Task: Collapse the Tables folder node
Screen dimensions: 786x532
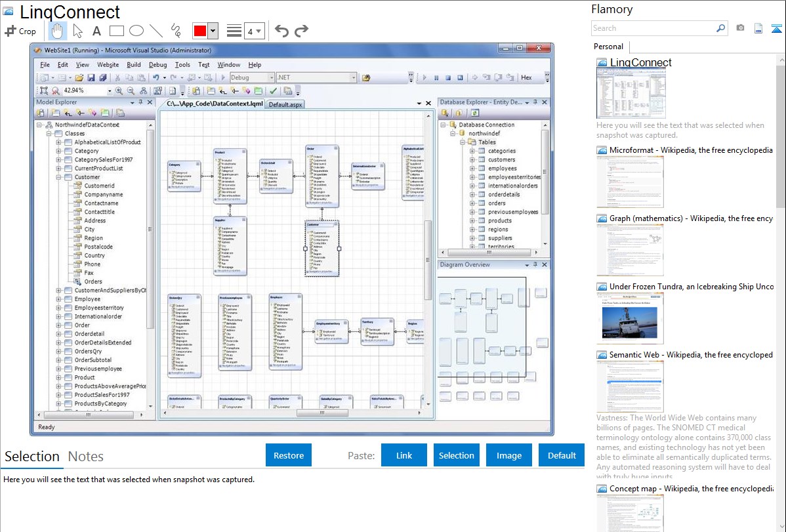Action: 463,142
